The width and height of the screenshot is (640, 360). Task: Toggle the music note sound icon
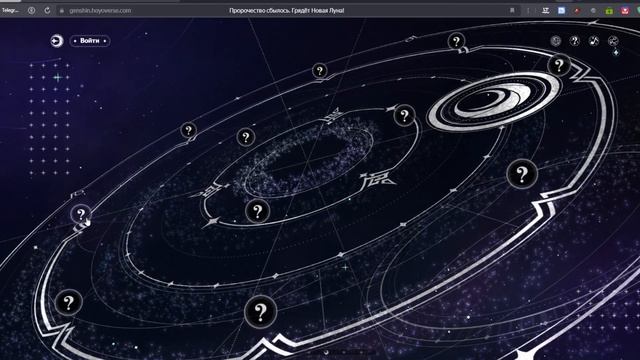pyautogui.click(x=594, y=41)
